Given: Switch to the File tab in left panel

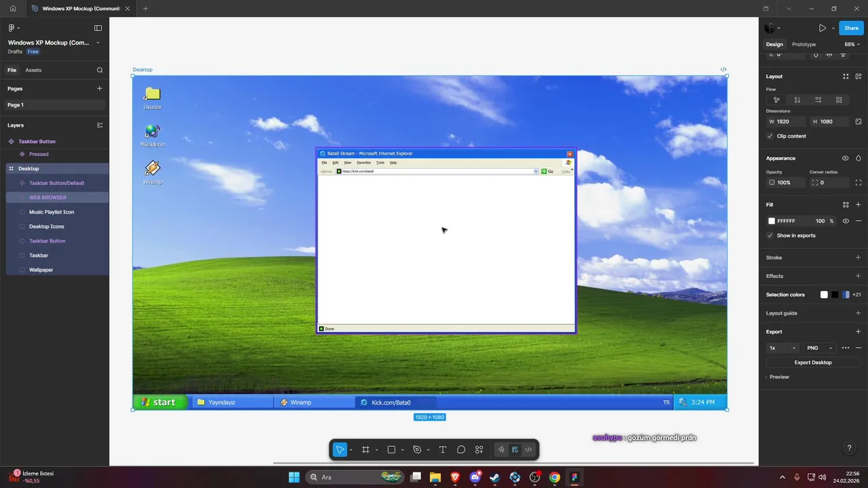Looking at the screenshot, I should [12, 70].
